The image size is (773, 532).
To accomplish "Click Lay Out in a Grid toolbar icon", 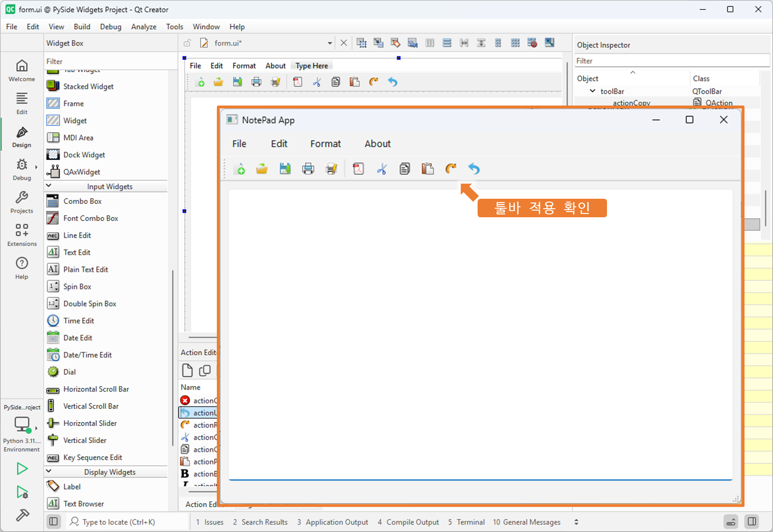I will [516, 43].
